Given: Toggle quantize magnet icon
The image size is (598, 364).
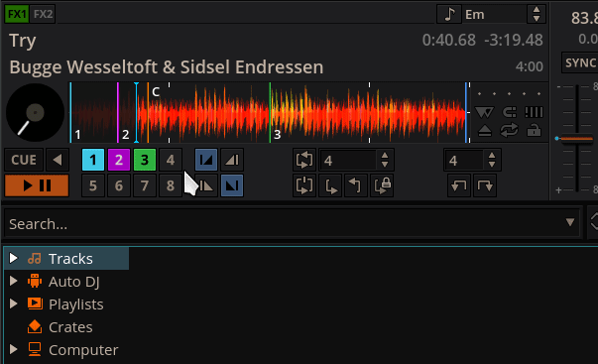Looking at the screenshot, I should 509,112.
